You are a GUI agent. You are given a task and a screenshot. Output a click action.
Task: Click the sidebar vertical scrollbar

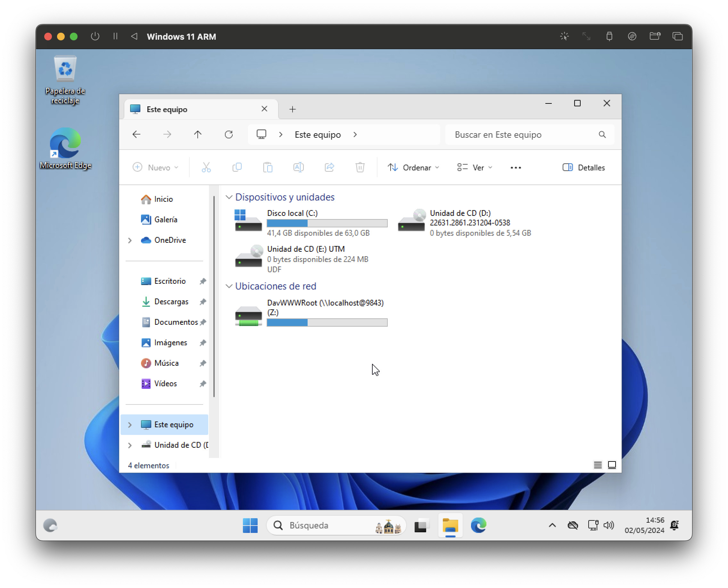click(214, 296)
